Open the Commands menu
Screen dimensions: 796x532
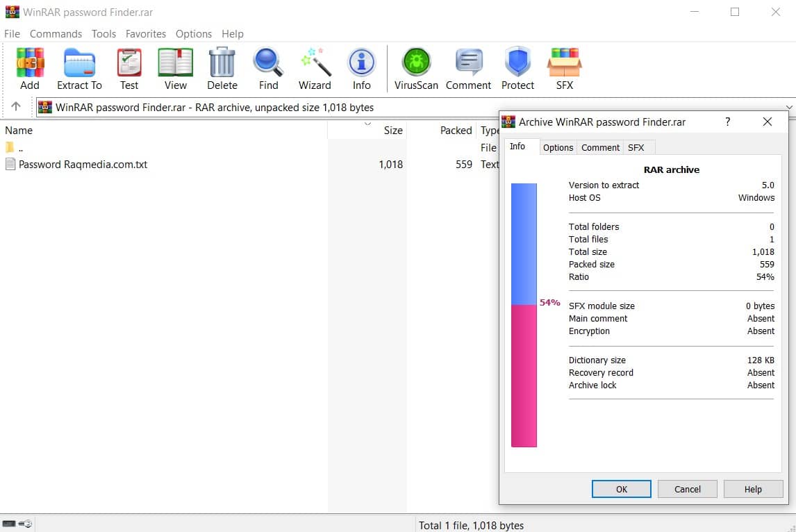[x=56, y=33]
